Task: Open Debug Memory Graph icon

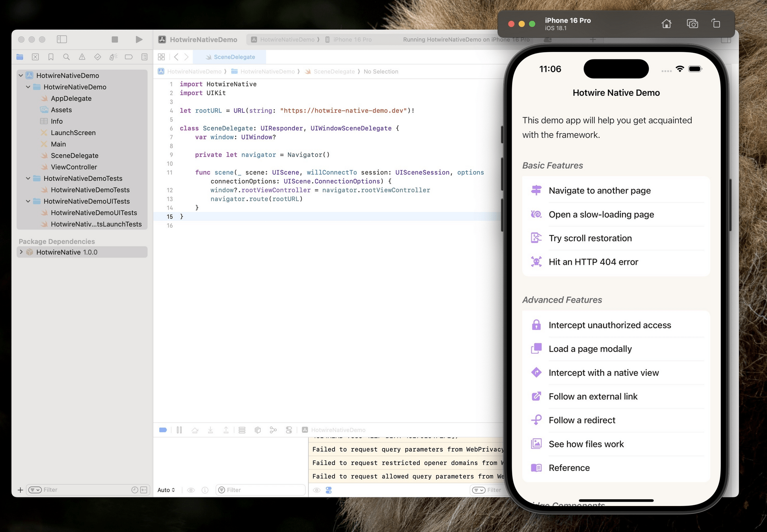Action: click(273, 430)
